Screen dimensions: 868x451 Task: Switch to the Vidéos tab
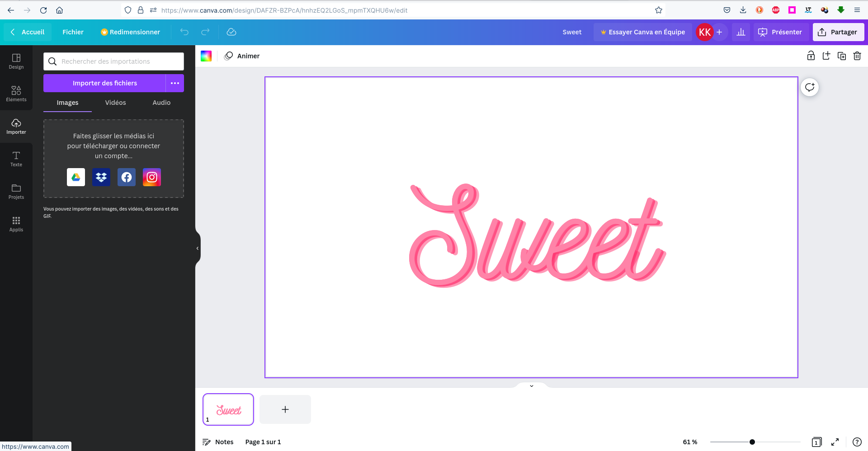tap(115, 103)
